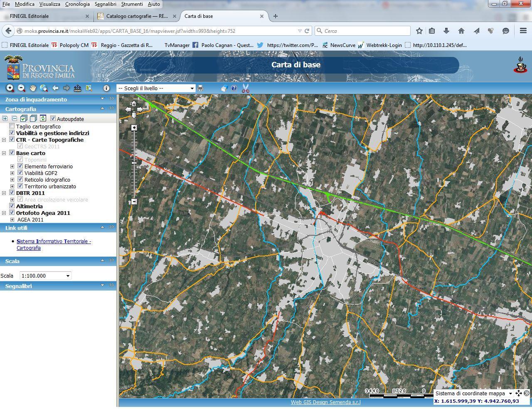Screen dimensions: 532x409
Task: Click the info identify tool icon
Action: (106, 88)
